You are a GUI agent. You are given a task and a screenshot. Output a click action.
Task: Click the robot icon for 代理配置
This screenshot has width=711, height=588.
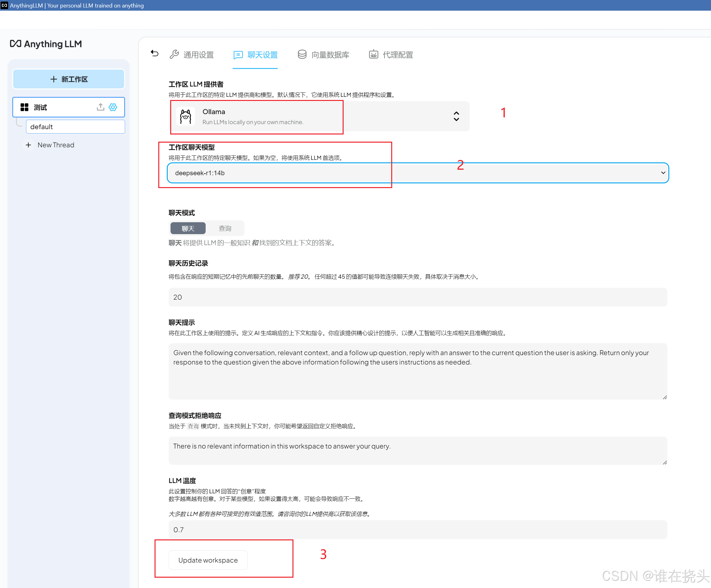click(373, 54)
